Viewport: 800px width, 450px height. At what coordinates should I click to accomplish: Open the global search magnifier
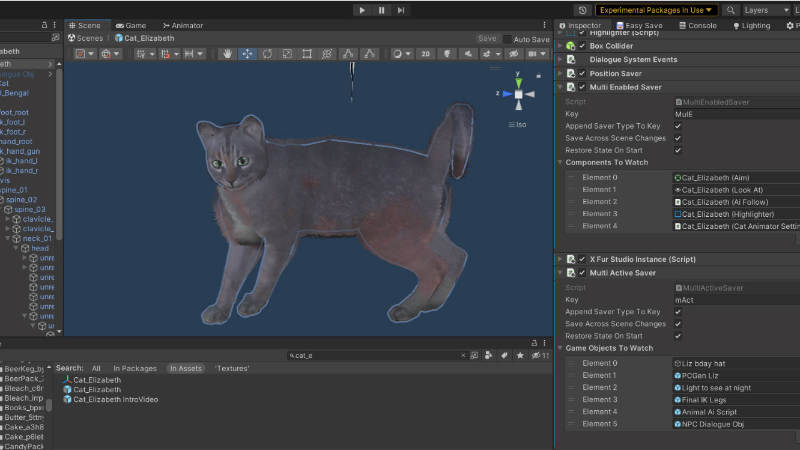(731, 10)
